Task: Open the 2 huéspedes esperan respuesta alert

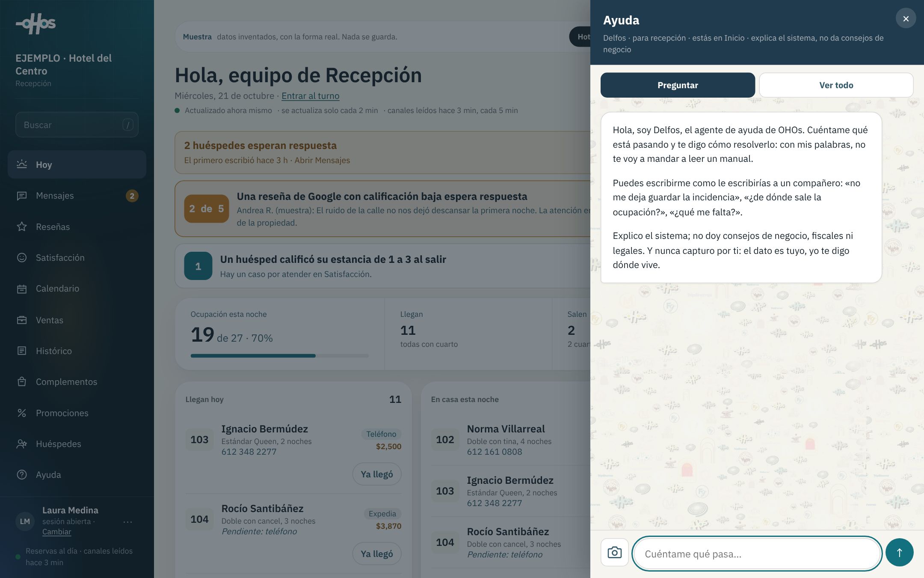Action: coord(383,152)
